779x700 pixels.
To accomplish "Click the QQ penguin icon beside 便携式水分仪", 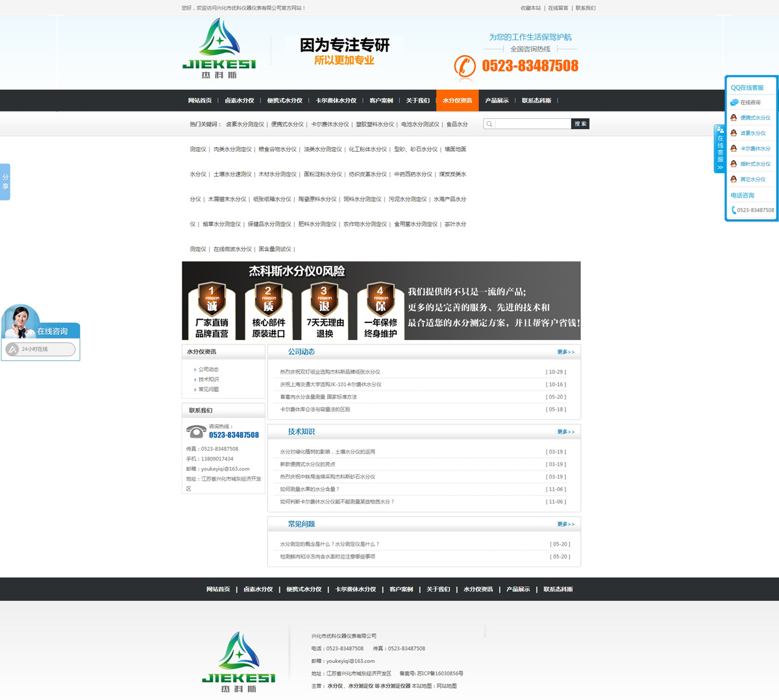I will 734,118.
